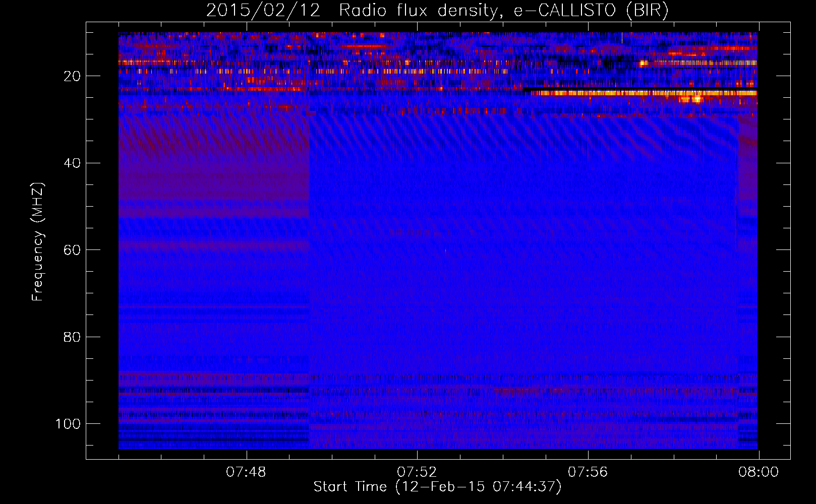This screenshot has width=816, height=504.
Task: Click the 40 frequency tick label
Action: 72,163
